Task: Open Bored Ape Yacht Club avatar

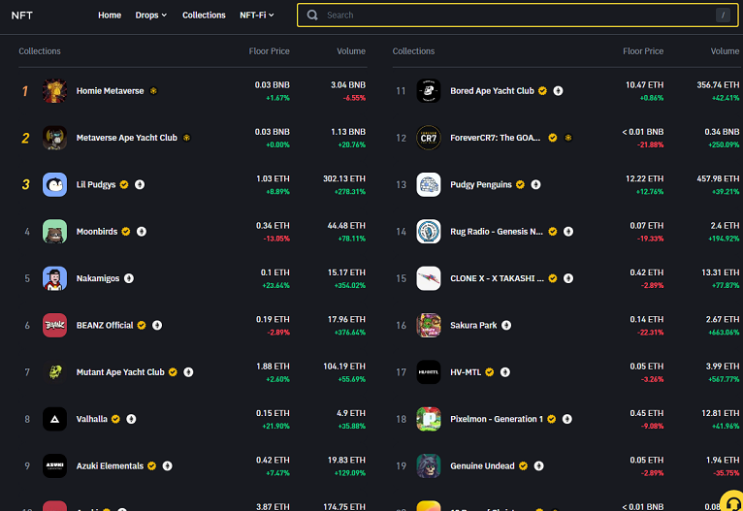Action: (428, 91)
